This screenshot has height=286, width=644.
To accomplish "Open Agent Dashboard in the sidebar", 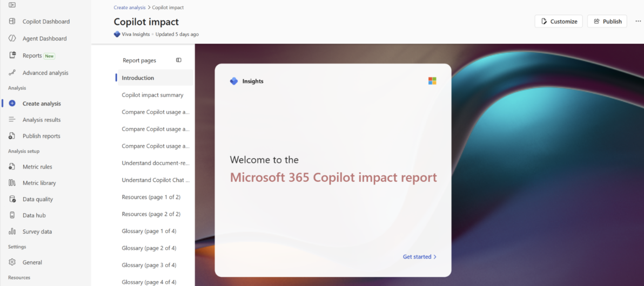I will point(45,38).
